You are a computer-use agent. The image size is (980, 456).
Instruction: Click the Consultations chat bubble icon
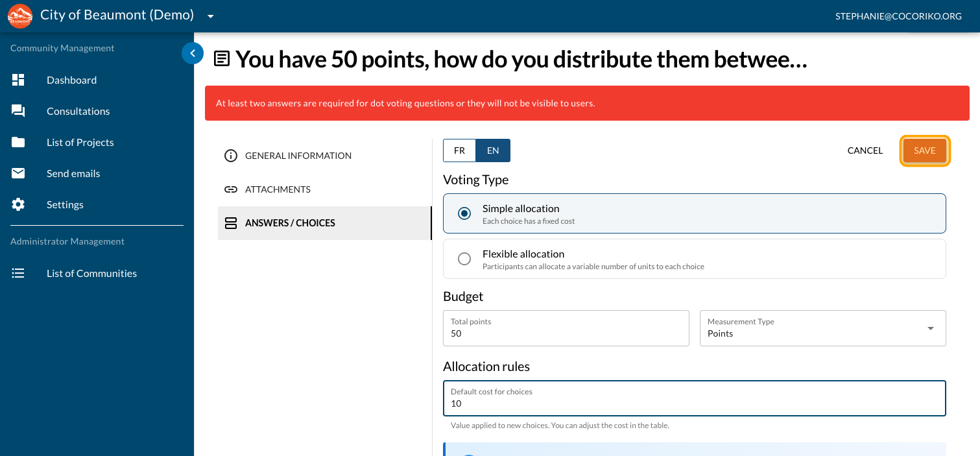(18, 111)
